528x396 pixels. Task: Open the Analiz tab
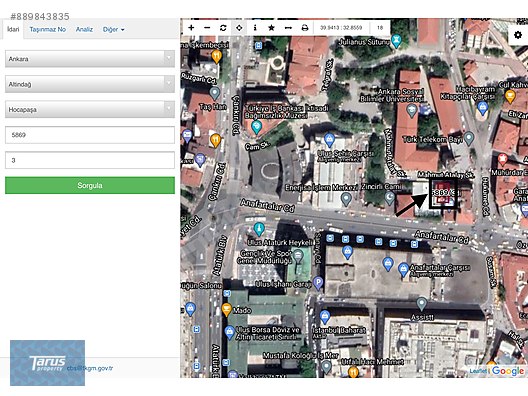coord(84,30)
